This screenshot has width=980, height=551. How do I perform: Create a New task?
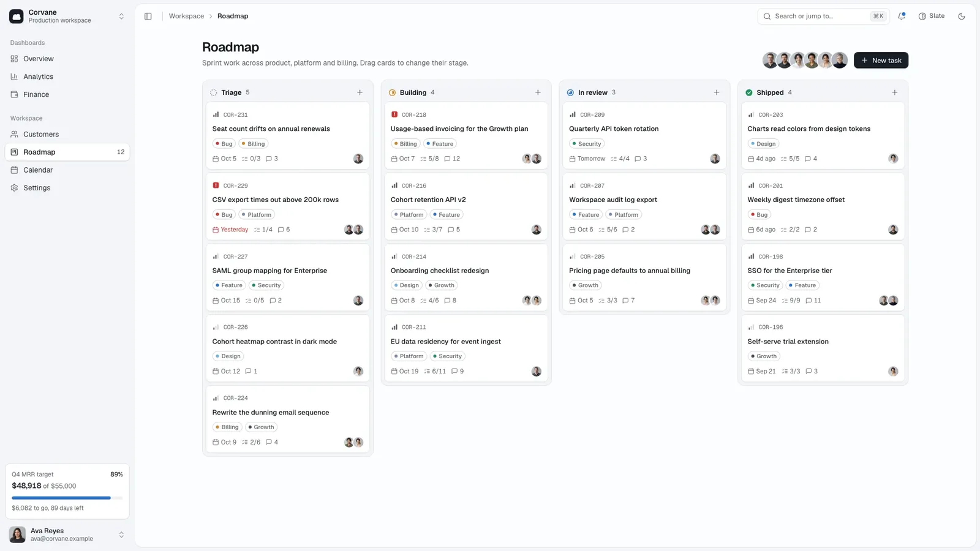click(881, 60)
